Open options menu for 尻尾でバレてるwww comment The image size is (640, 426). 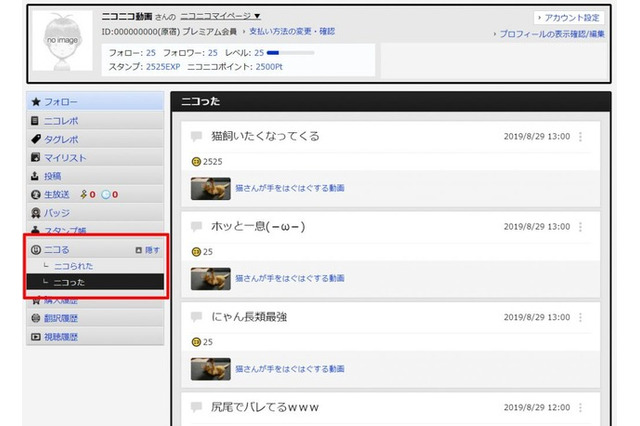pos(580,407)
